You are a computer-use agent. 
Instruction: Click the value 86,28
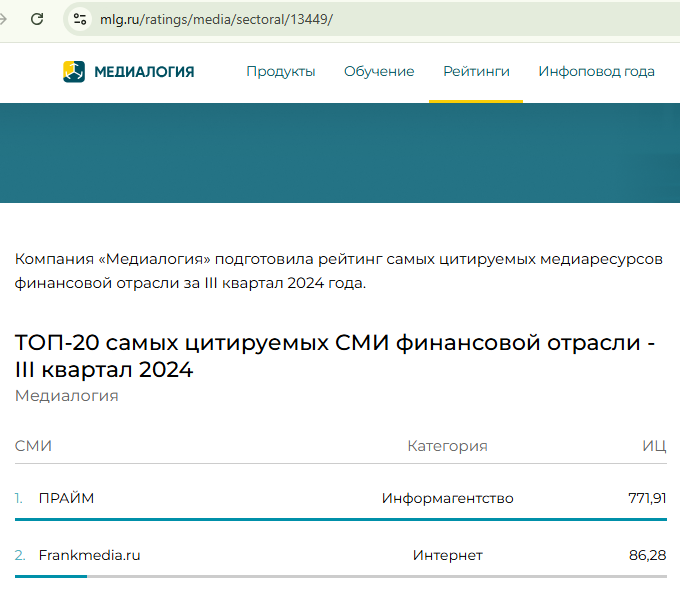(647, 555)
